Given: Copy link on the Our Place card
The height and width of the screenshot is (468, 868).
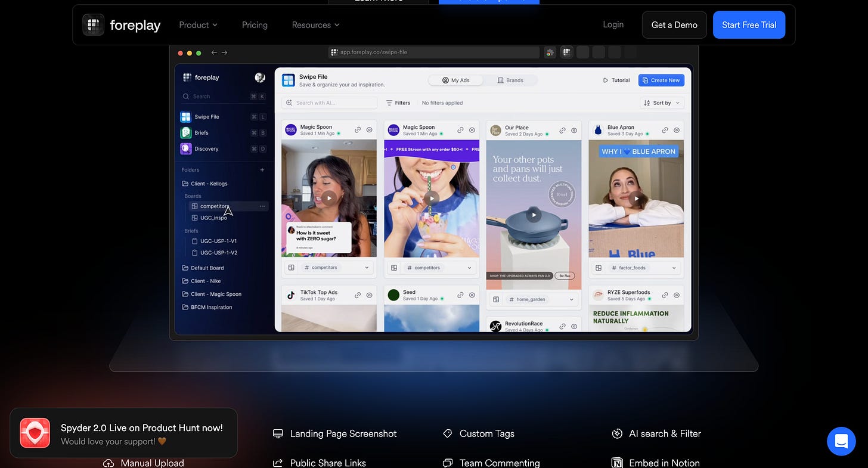Looking at the screenshot, I should coord(562,131).
